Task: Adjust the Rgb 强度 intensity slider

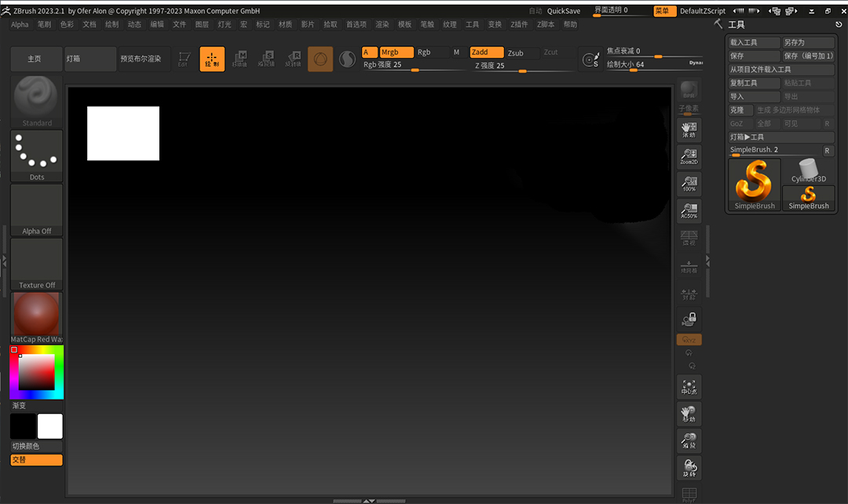Action: coord(415,65)
